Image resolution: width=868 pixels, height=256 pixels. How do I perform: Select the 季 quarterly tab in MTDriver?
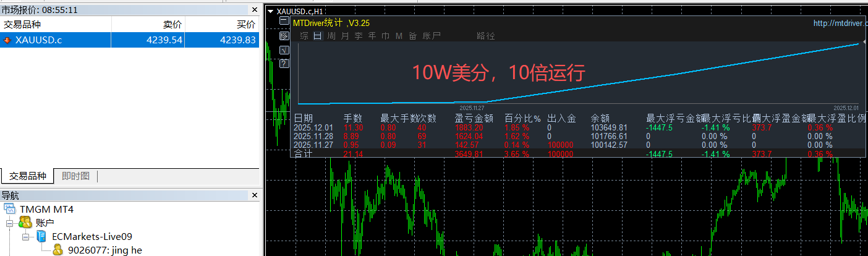[x=359, y=36]
